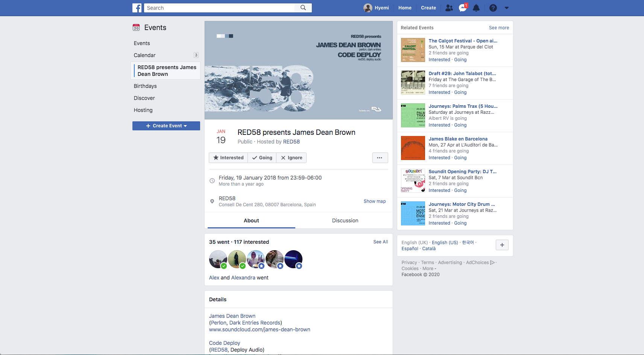Open the James Dean Brown details link
The image size is (644, 355).
[x=232, y=316]
